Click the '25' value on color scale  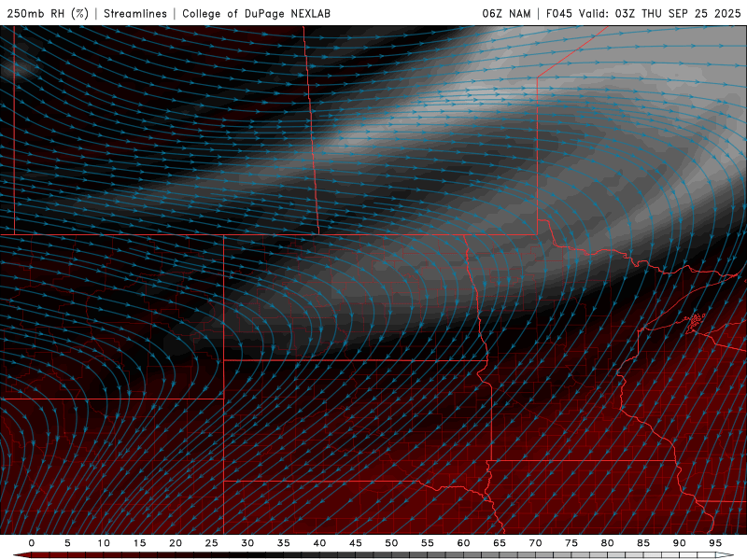click(x=212, y=543)
